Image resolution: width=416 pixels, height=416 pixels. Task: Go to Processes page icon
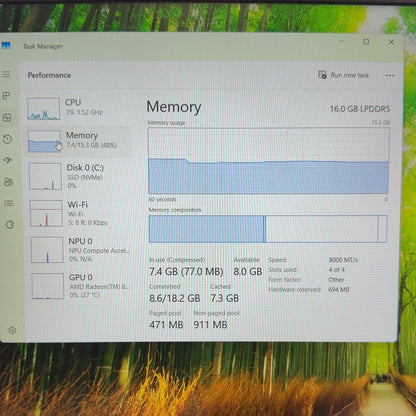(6, 96)
